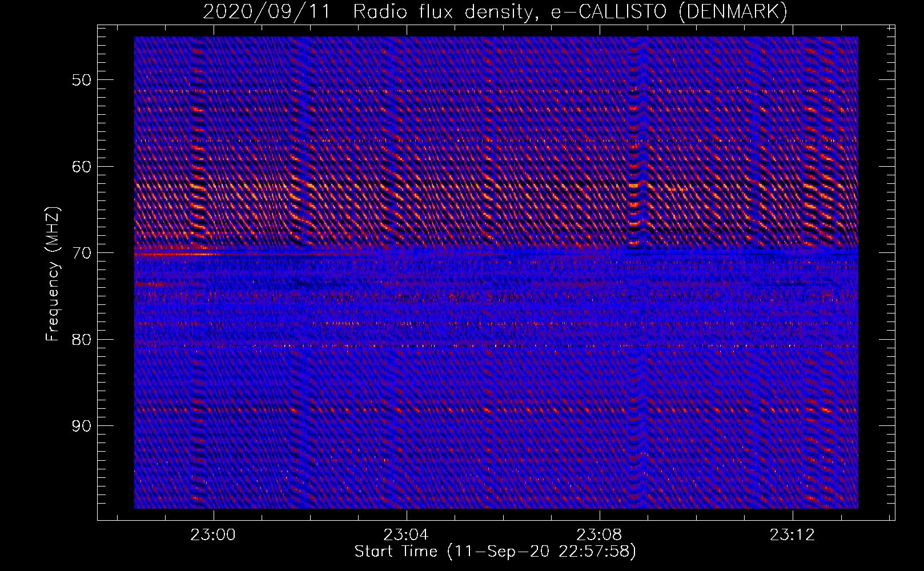Click the 90 frequency tick label
This screenshot has width=924, height=571.
(x=82, y=426)
